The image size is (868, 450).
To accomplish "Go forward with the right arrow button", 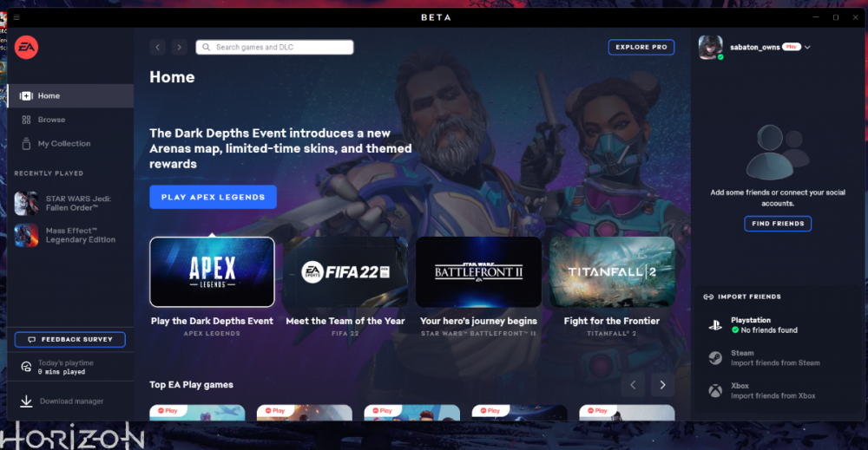I will (180, 47).
